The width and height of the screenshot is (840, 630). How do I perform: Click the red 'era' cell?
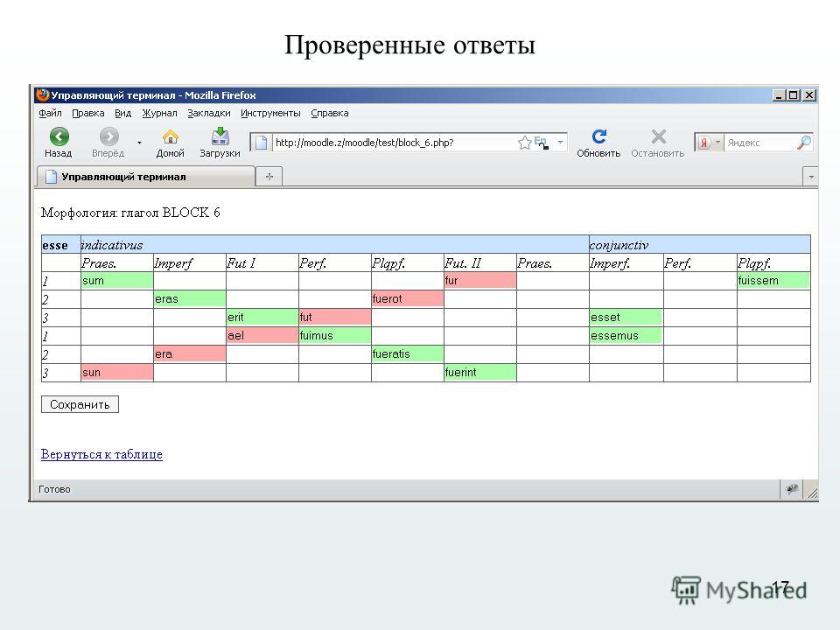click(x=190, y=354)
